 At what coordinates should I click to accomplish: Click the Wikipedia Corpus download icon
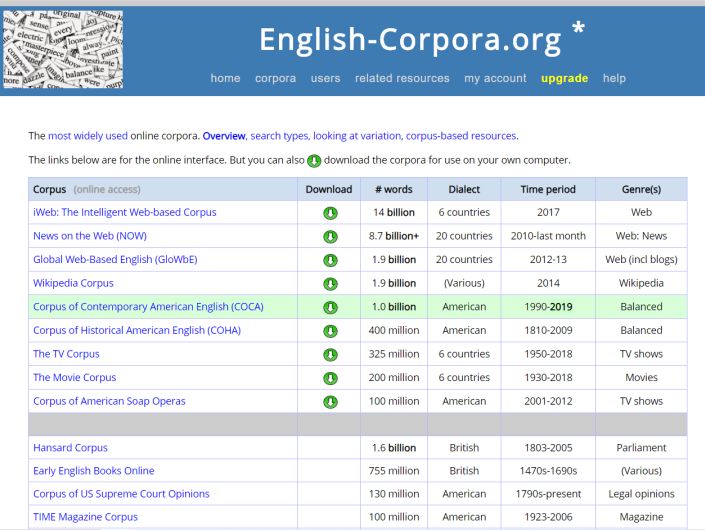coord(330,284)
